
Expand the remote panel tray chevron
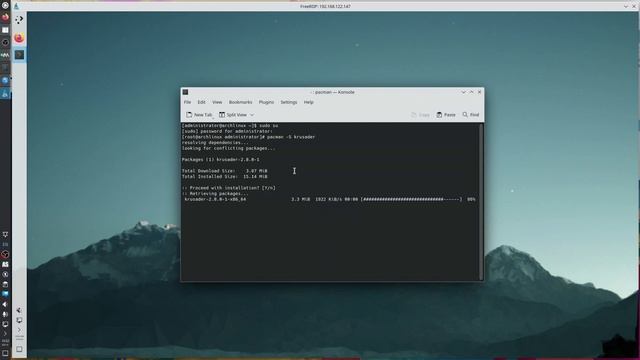pos(19,329)
